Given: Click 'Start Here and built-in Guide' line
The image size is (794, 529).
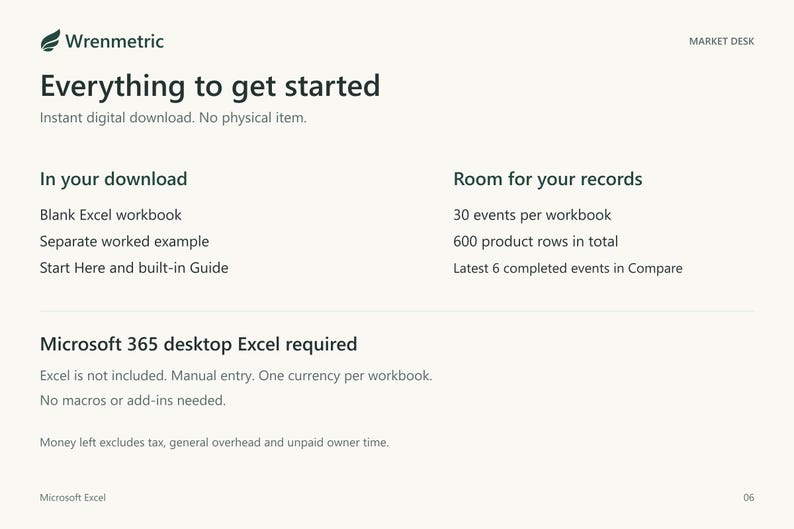Looking at the screenshot, I should 134,268.
